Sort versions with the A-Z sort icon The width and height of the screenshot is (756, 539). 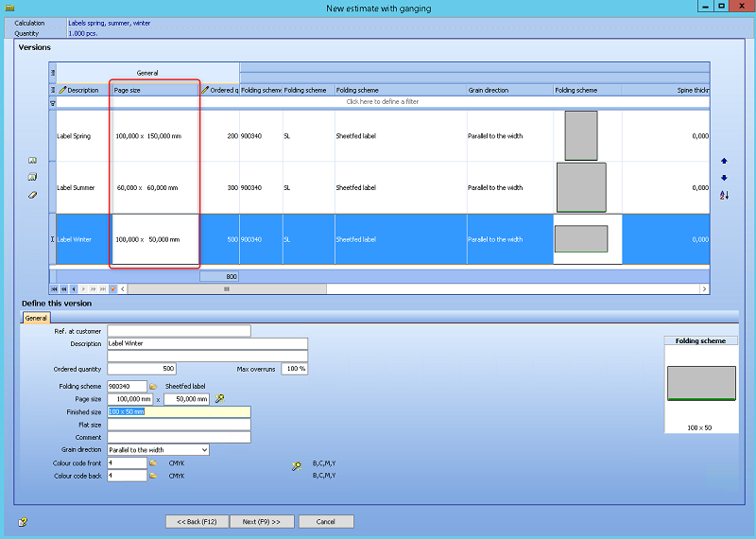724,195
